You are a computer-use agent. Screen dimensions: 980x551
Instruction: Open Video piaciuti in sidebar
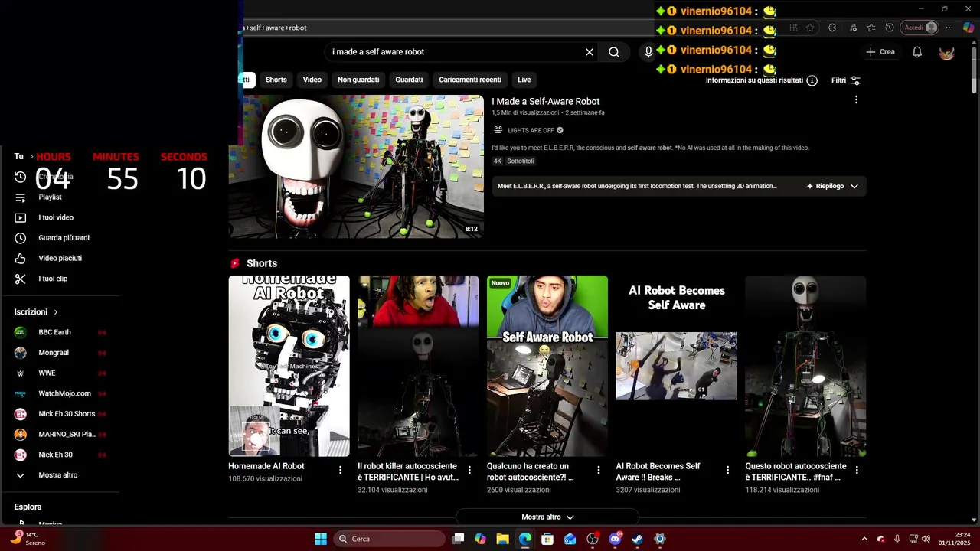(x=60, y=259)
